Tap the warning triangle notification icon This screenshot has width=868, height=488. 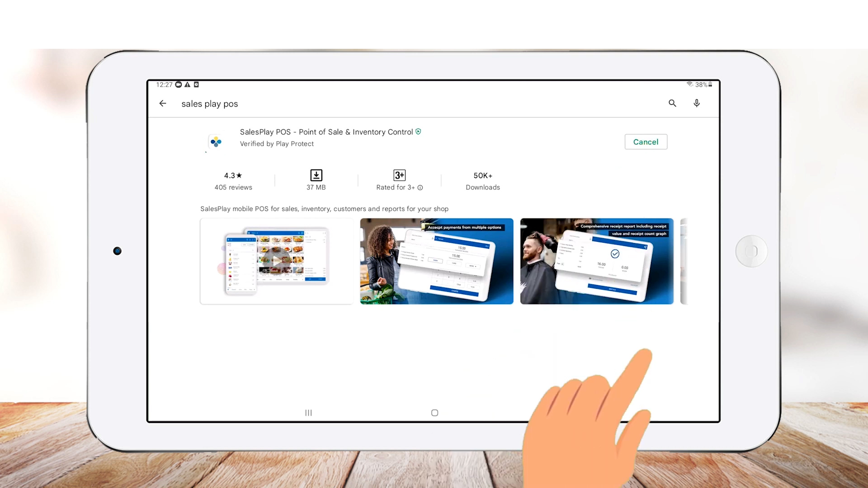(187, 84)
